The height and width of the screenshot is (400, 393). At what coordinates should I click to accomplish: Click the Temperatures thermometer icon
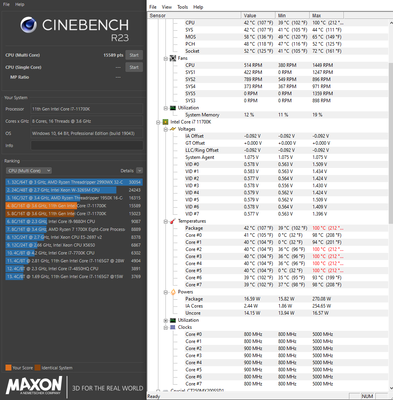pos(173,221)
